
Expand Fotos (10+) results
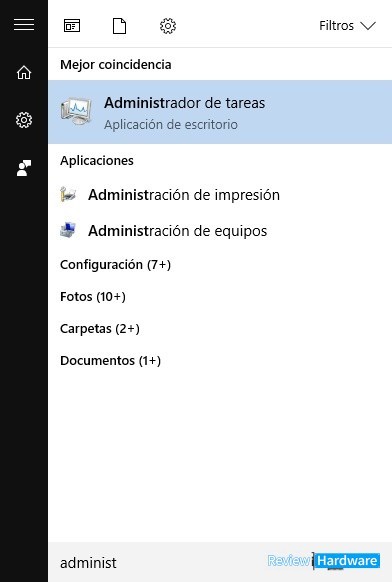point(93,297)
